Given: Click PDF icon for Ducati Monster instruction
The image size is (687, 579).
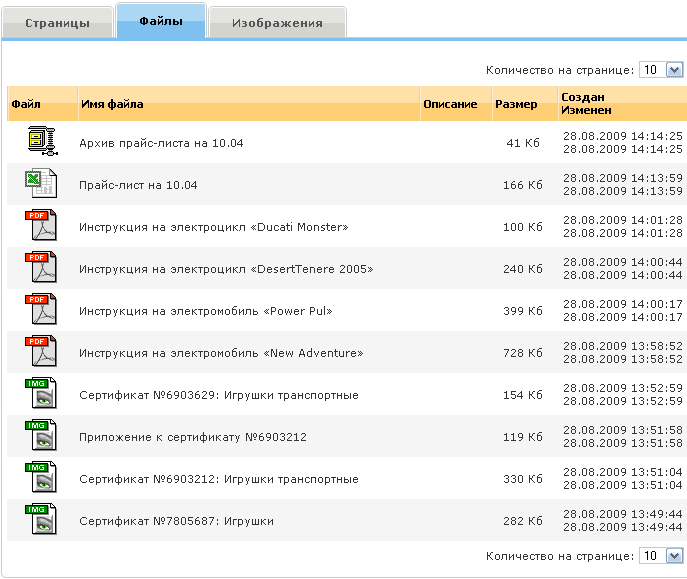Looking at the screenshot, I should pos(41,226).
